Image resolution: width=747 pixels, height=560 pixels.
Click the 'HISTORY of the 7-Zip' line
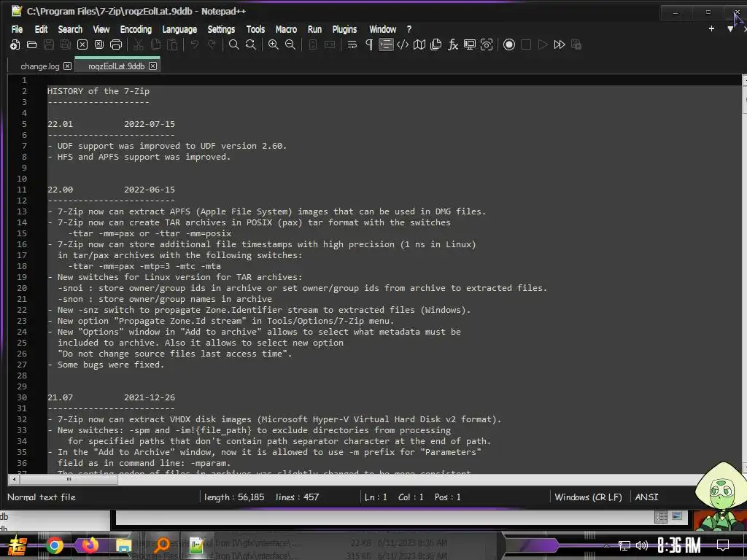coord(98,91)
